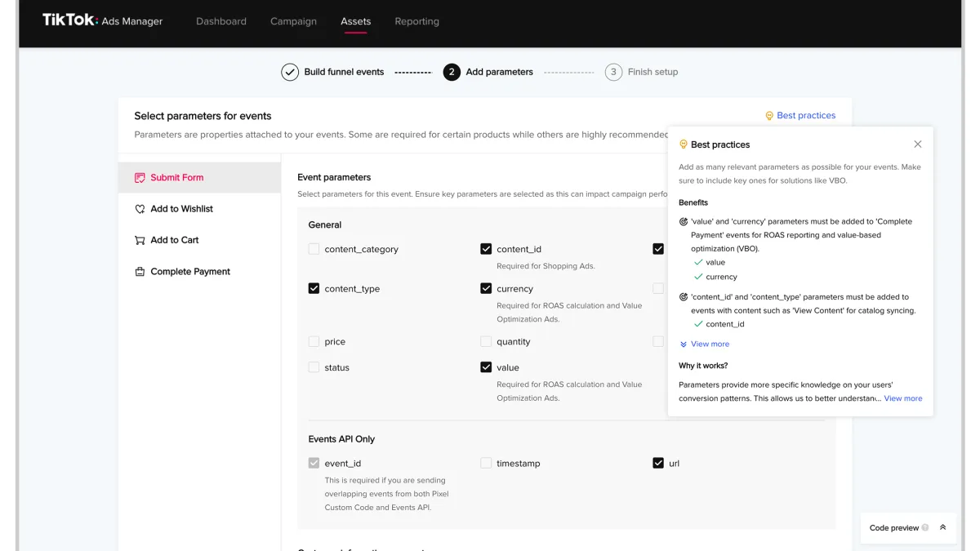The image size is (980, 551).
Task: Click the step 3 Finish setup circle
Action: (x=613, y=72)
